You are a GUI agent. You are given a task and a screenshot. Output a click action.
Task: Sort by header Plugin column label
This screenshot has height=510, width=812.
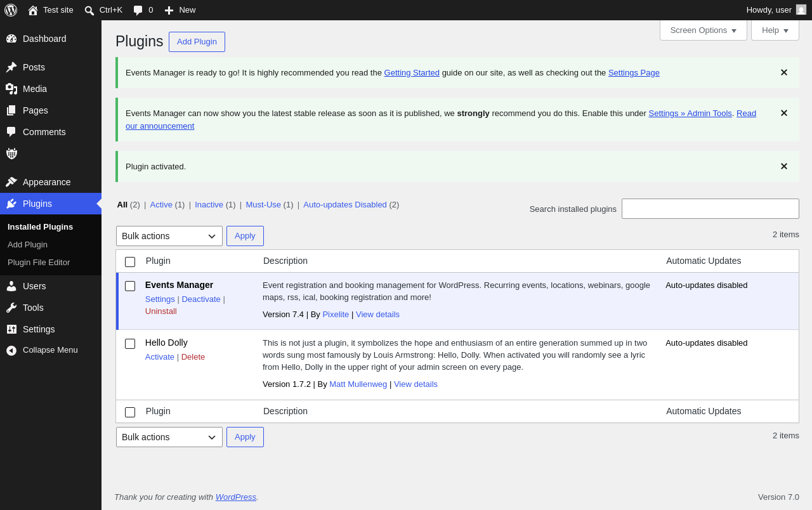click(158, 261)
